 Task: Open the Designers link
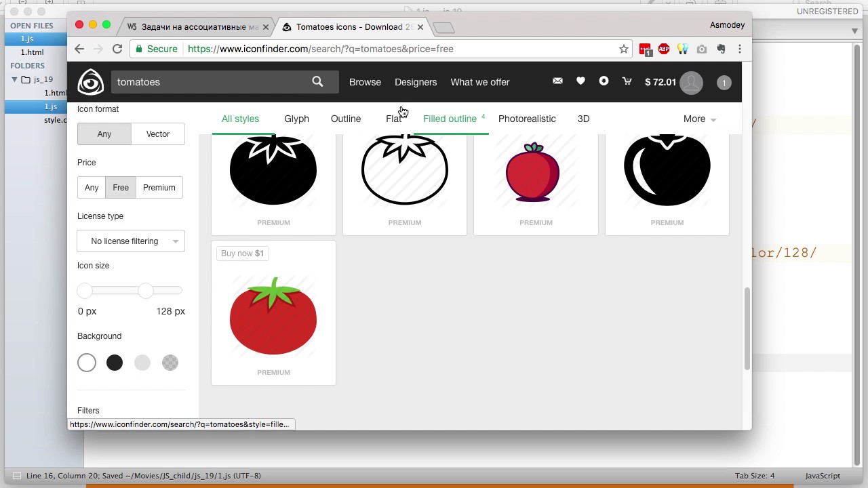(x=416, y=82)
